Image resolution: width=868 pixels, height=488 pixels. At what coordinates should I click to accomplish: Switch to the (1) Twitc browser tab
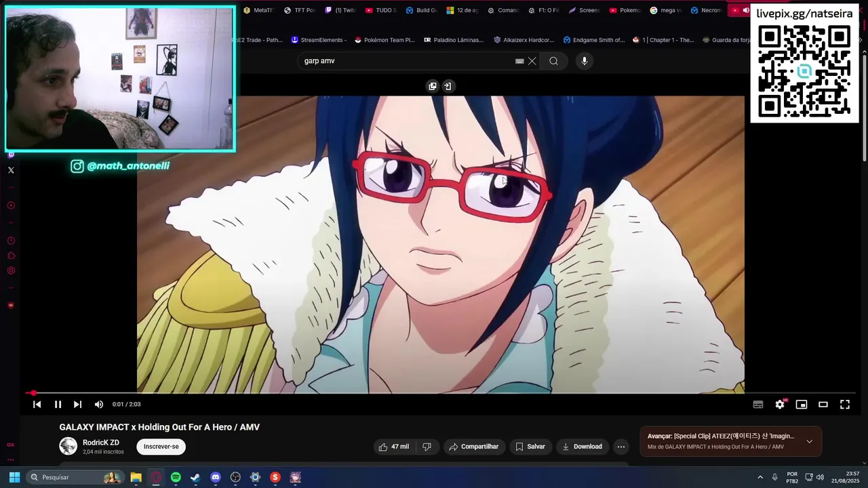click(340, 10)
